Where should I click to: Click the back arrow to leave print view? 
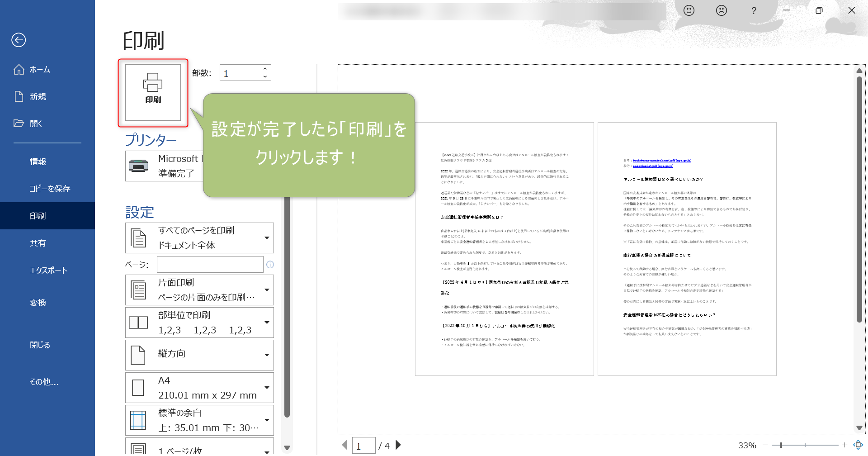click(18, 40)
